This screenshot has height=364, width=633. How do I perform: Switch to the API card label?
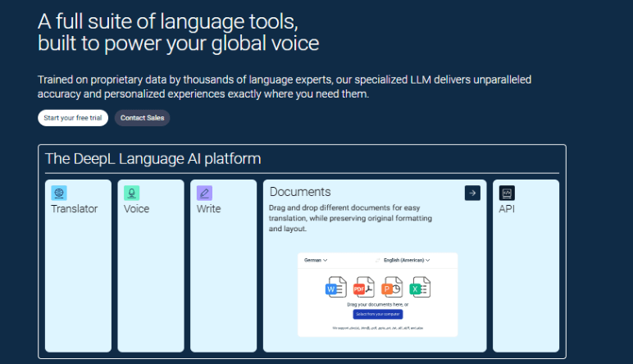pos(507,208)
